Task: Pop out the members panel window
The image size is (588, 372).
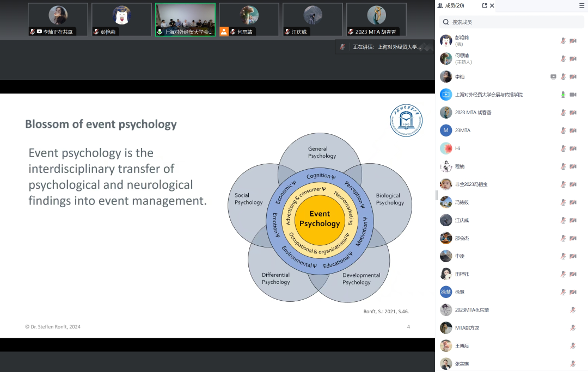Action: point(485,5)
